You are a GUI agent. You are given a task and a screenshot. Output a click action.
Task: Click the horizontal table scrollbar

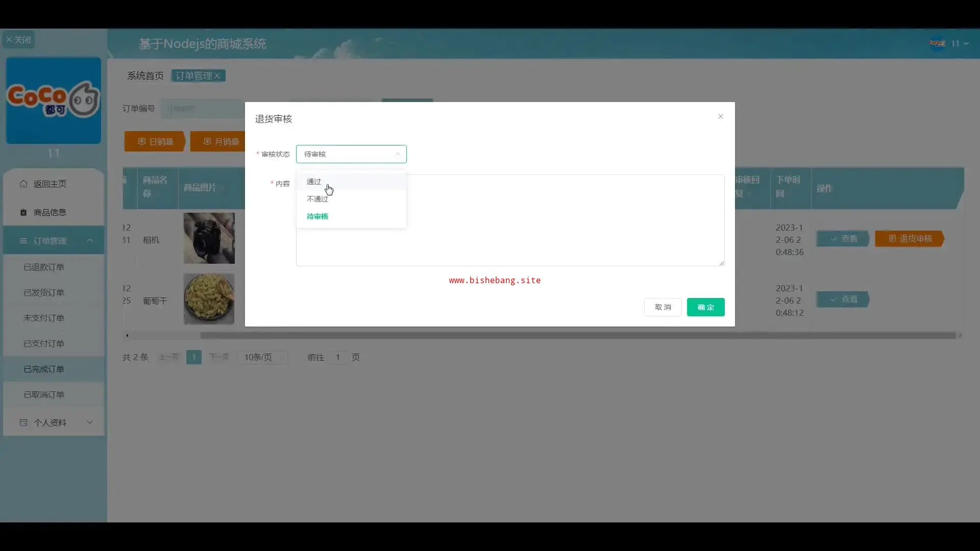(x=577, y=336)
